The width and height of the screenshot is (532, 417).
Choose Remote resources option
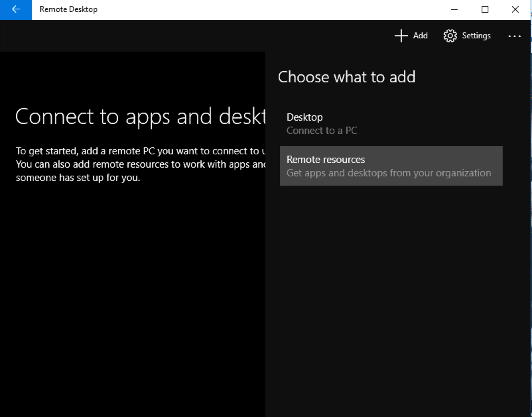point(391,166)
